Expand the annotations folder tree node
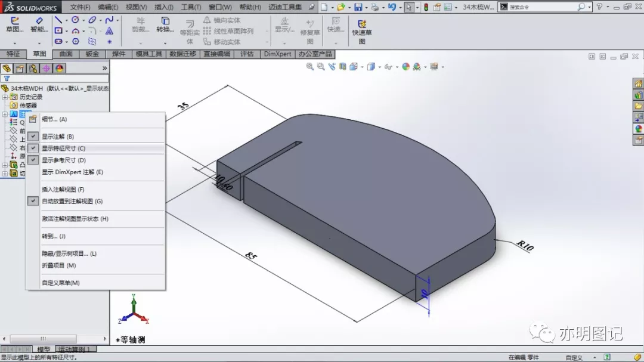This screenshot has height=362, width=644. click(x=5, y=114)
